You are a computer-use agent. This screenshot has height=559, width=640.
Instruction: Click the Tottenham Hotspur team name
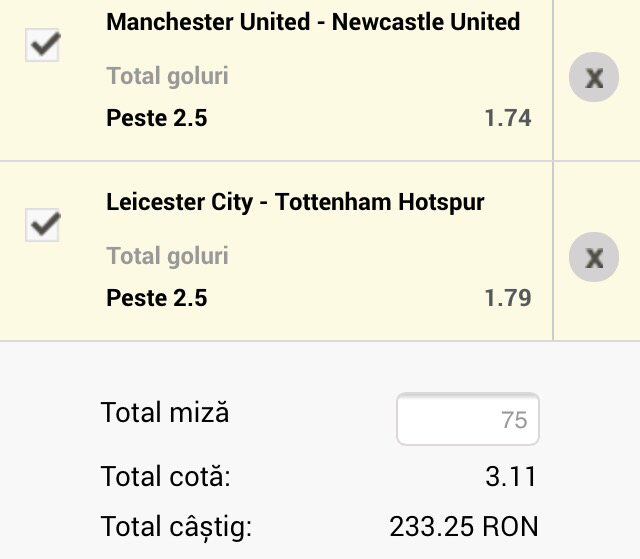pos(380,202)
